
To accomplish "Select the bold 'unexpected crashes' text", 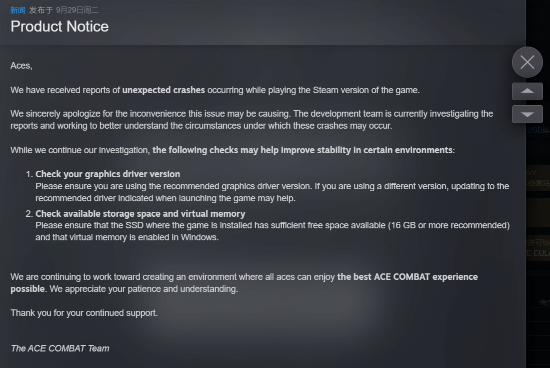I will coord(163,90).
